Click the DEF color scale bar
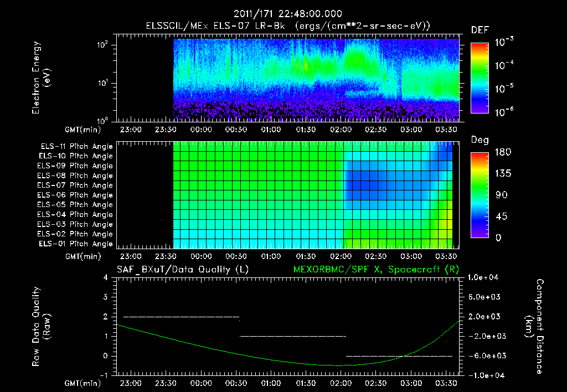This screenshot has width=567, height=392. click(480, 78)
